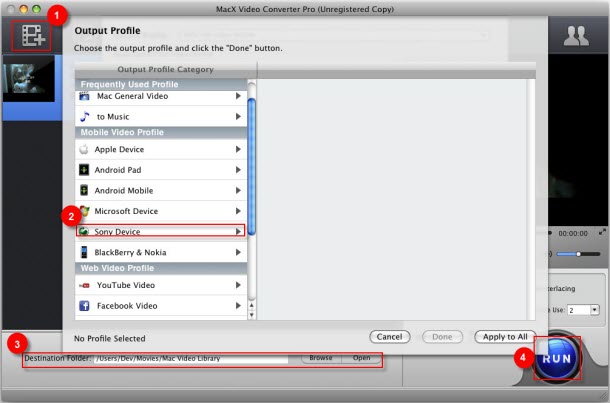Click the Microsoft Device category label
610x403 pixels.
click(126, 211)
